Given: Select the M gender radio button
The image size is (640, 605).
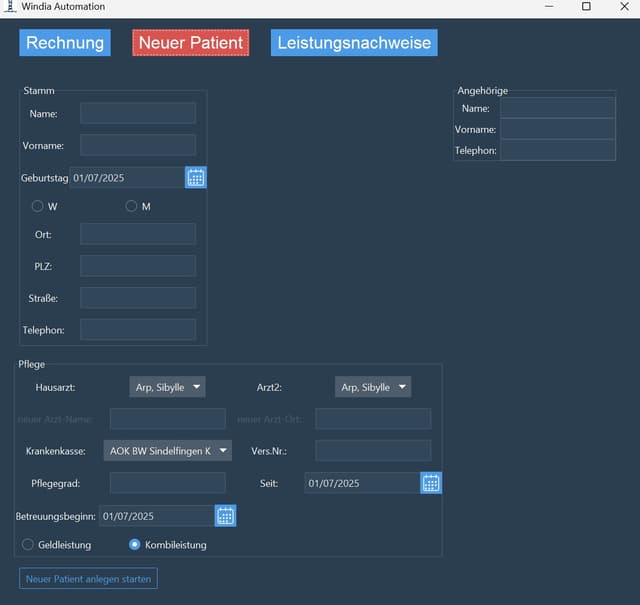Looking at the screenshot, I should tap(131, 206).
